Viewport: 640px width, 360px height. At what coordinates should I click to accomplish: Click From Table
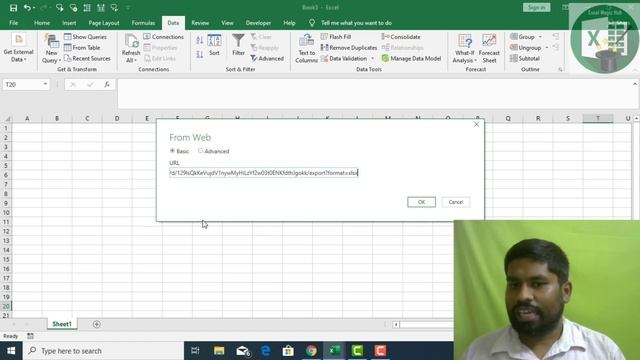82,48
